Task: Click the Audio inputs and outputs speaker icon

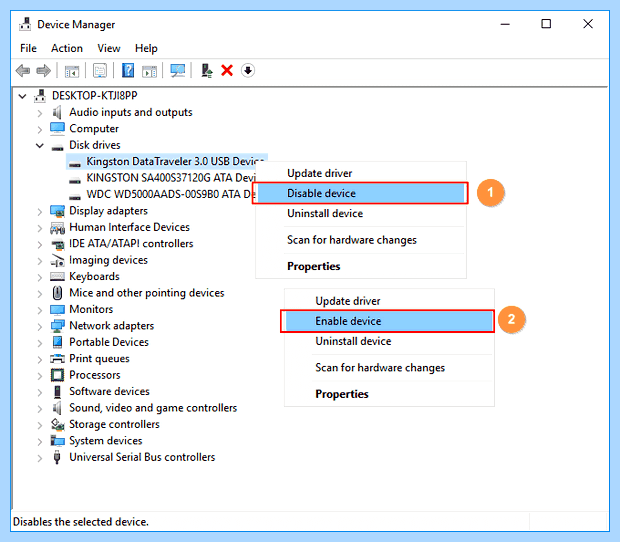Action: (57, 112)
